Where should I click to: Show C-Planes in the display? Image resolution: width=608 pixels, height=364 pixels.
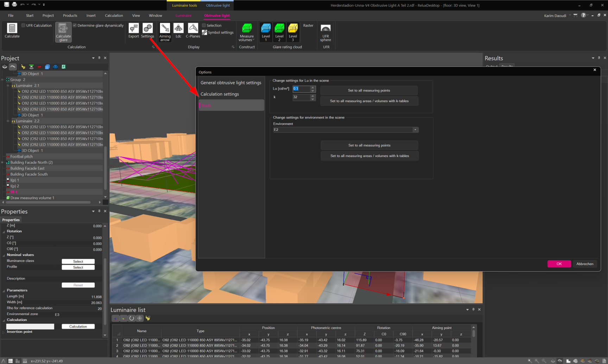(x=193, y=31)
